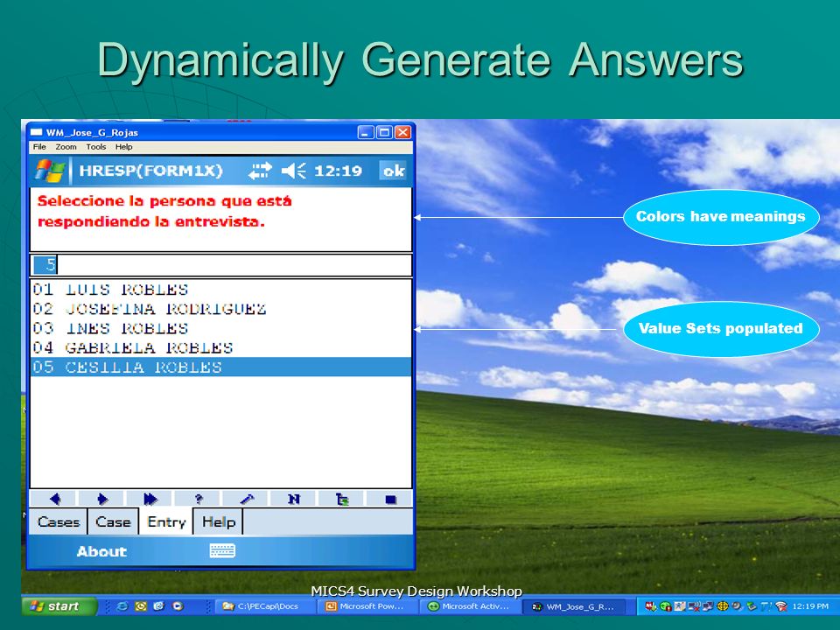Select 03 INES ROBLES
Viewport: 840px width, 630px height.
[x=220, y=328]
